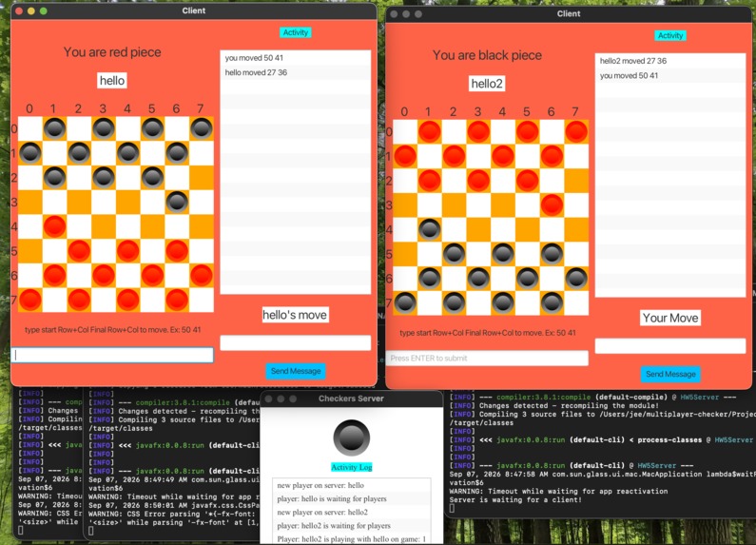Click empty orange square row 4 column 5, hello2's board
This screenshot has width=756, height=545.
(x=527, y=229)
